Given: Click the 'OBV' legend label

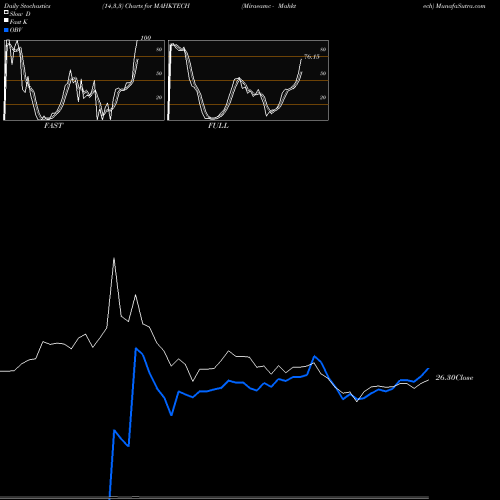Looking at the screenshot, I should [x=16, y=30].
